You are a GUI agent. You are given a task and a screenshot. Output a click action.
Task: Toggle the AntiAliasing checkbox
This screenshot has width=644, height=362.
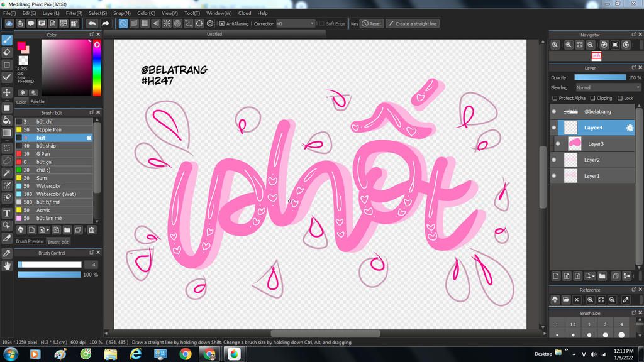(x=222, y=24)
